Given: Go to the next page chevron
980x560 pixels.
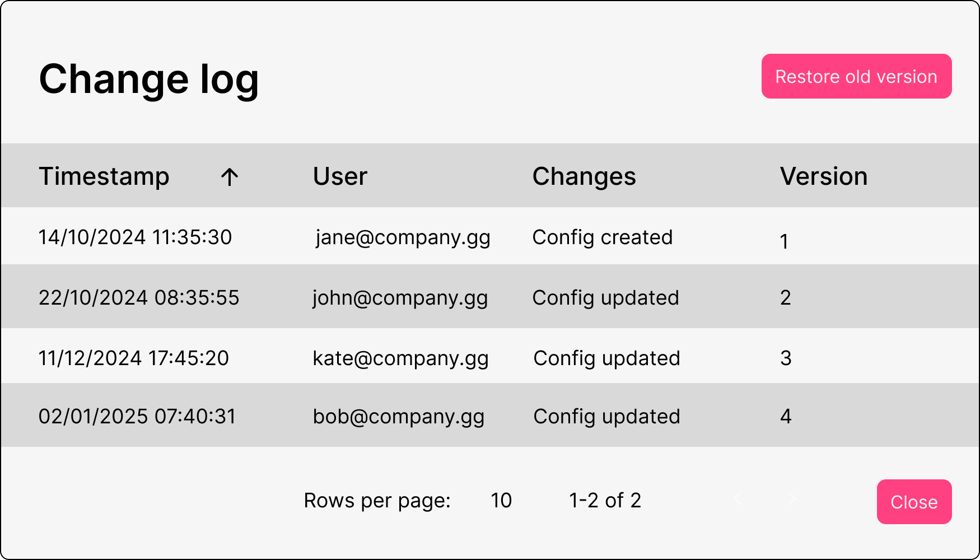Looking at the screenshot, I should [792, 498].
